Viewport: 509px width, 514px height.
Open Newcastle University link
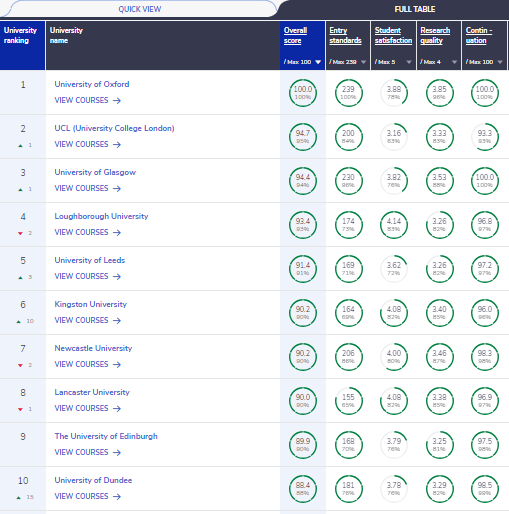[93, 348]
